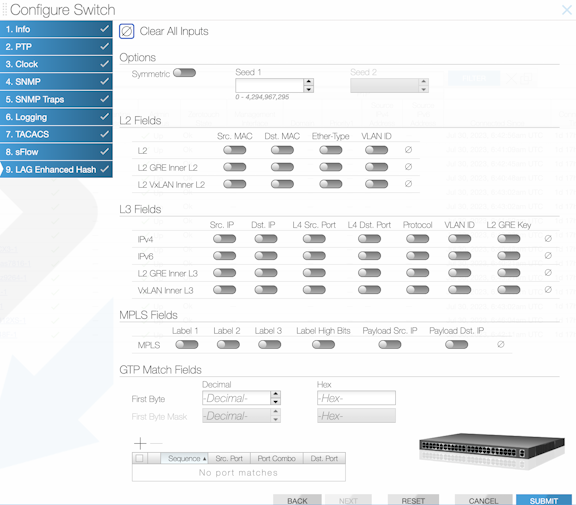Submit the switch configuration
576x505 pixels.
[544, 500]
